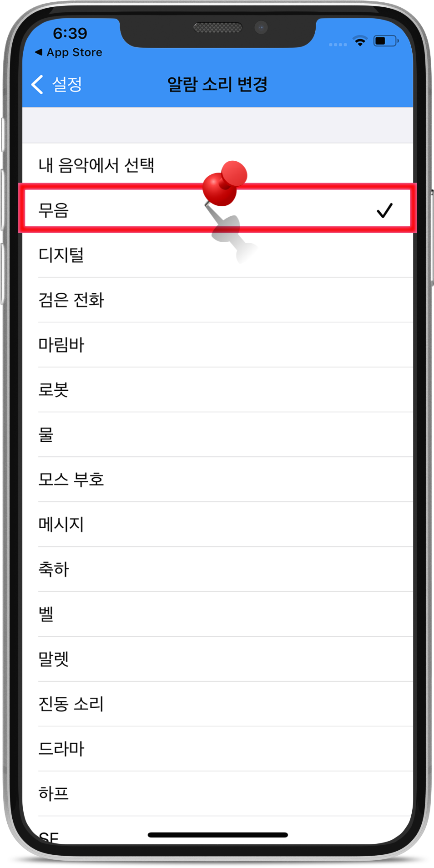Pick 마림바 from the sound list

pyautogui.click(x=217, y=345)
